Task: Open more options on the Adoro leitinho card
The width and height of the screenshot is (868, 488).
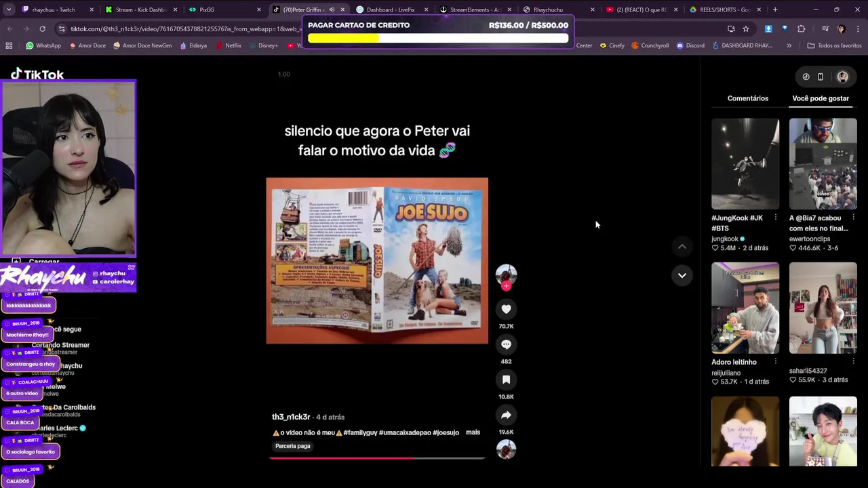Action: (775, 361)
